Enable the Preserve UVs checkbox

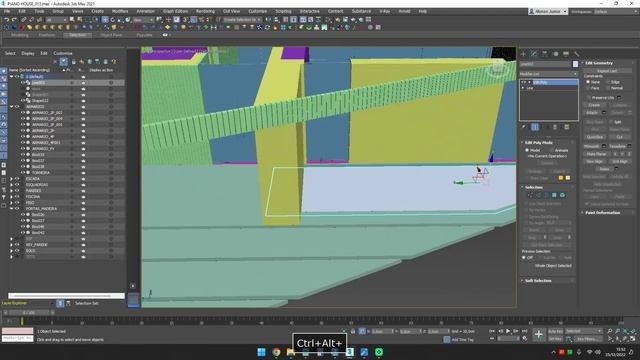click(x=589, y=98)
